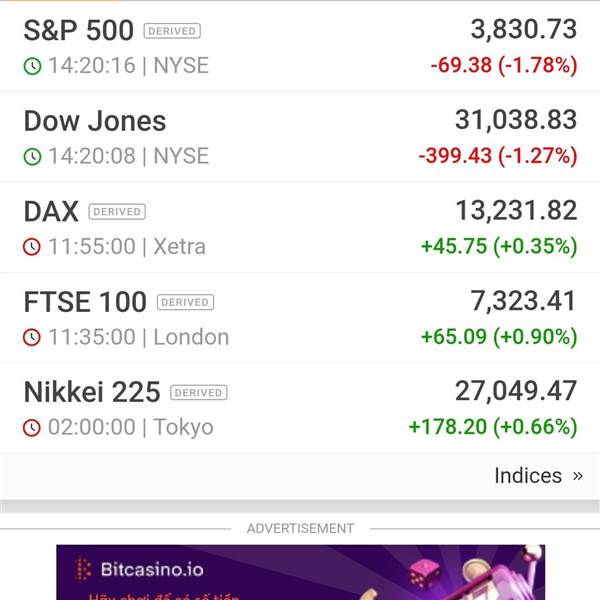600x600 pixels.
Task: Click the Bitcasino.io logo icon in ad
Action: [x=83, y=569]
